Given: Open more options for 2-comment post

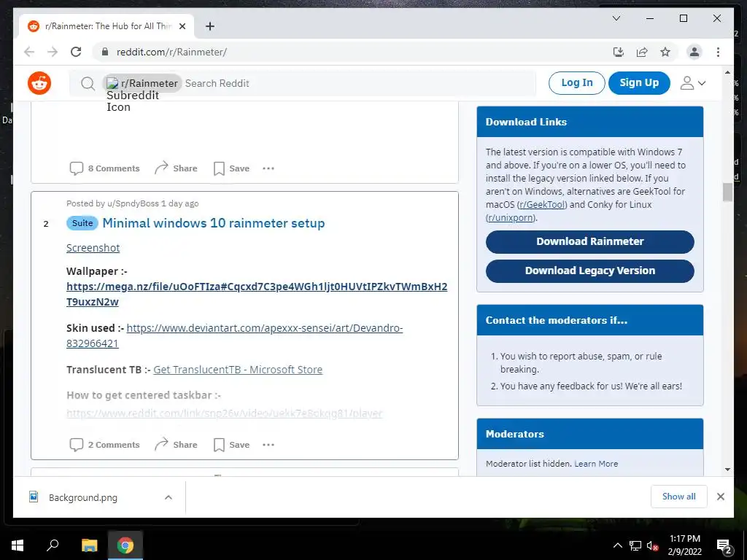Looking at the screenshot, I should (268, 444).
